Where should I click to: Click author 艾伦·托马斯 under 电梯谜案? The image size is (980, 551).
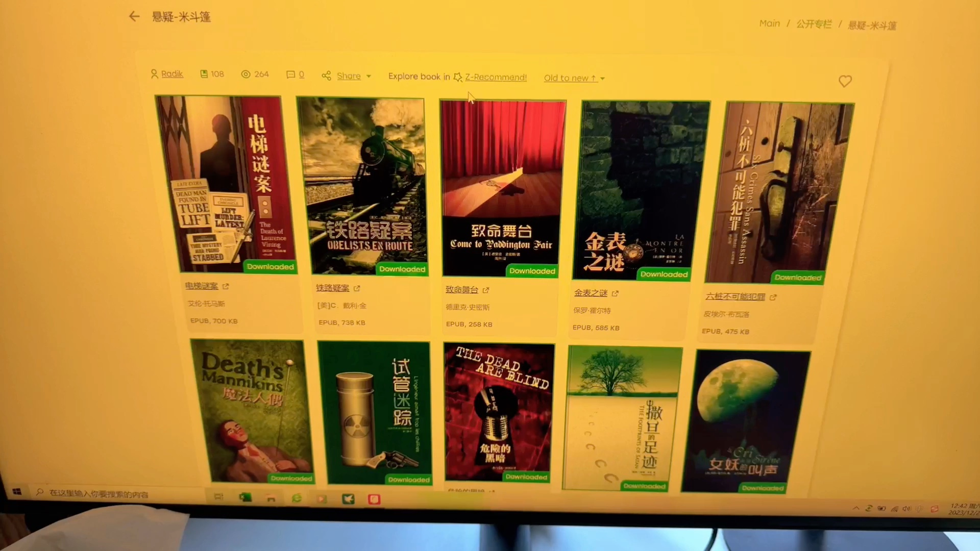[x=206, y=304]
